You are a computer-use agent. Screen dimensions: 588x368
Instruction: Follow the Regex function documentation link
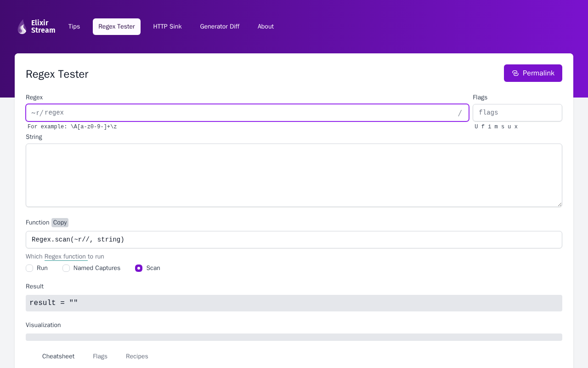click(66, 257)
